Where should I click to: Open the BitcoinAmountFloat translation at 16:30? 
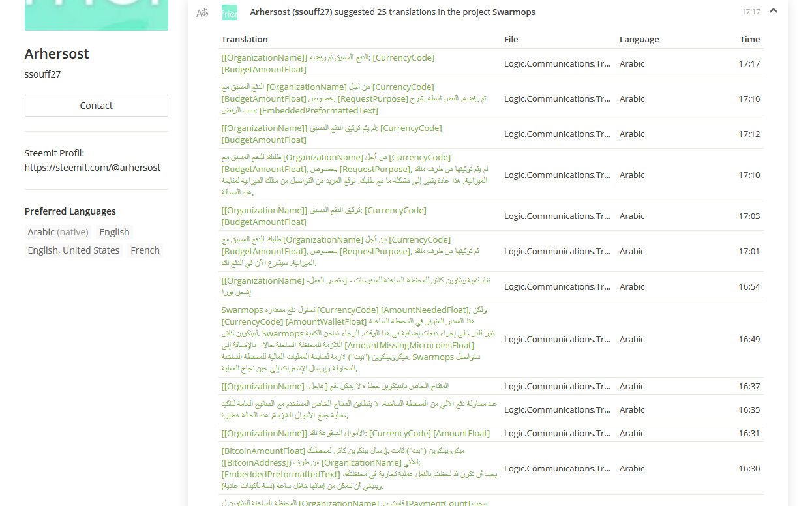click(359, 468)
